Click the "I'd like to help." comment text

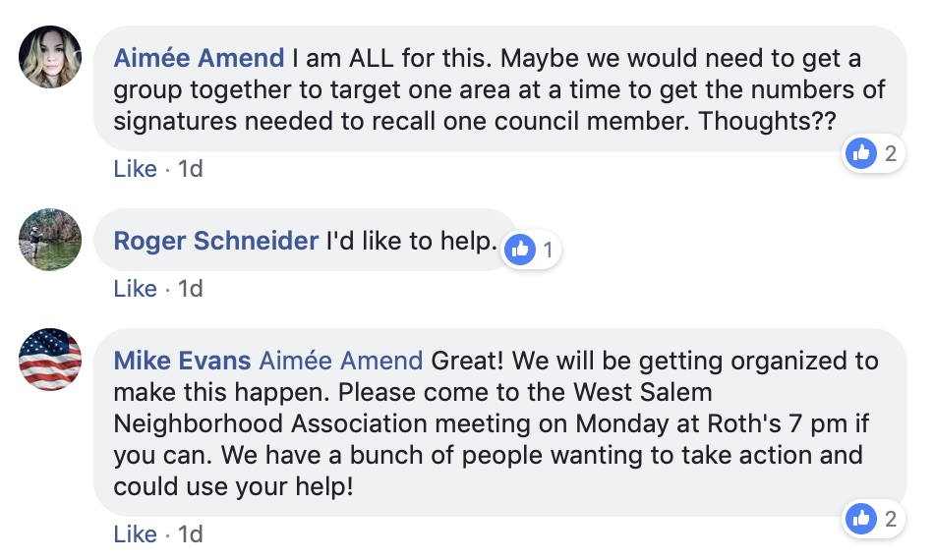click(411, 241)
